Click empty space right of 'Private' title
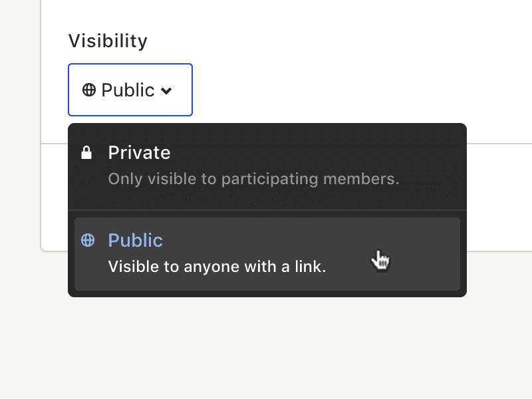532x399 pixels. point(305,153)
